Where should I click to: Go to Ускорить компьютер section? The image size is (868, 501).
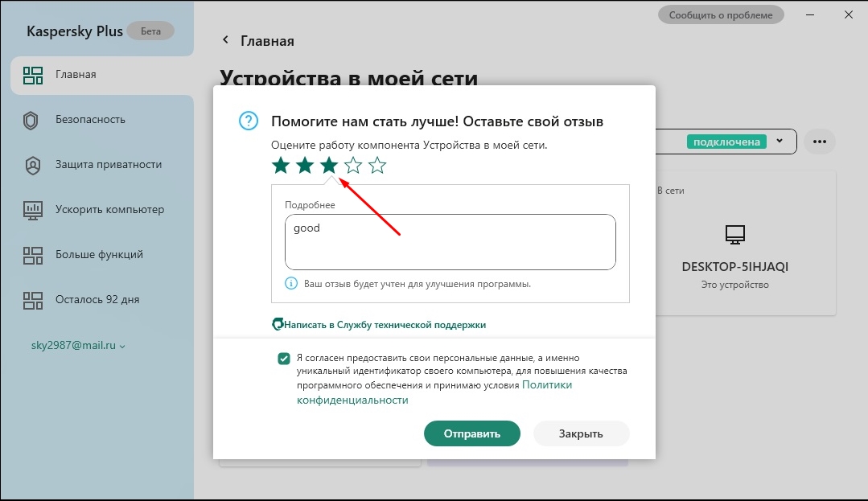109,210
